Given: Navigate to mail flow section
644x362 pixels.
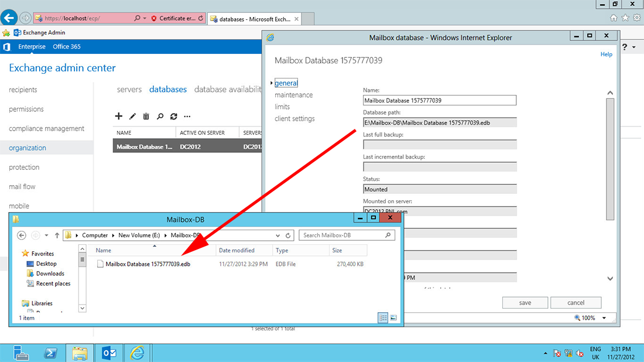Looking at the screenshot, I should point(22,186).
